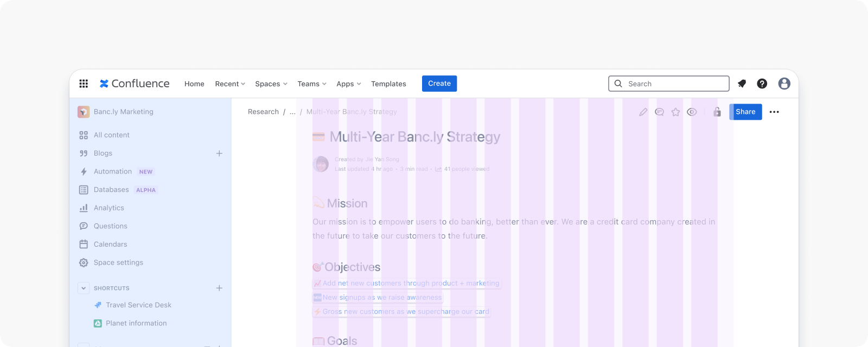Screen dimensions: 868x347
Task: Expand the Recent dropdown menu
Action: (230, 84)
